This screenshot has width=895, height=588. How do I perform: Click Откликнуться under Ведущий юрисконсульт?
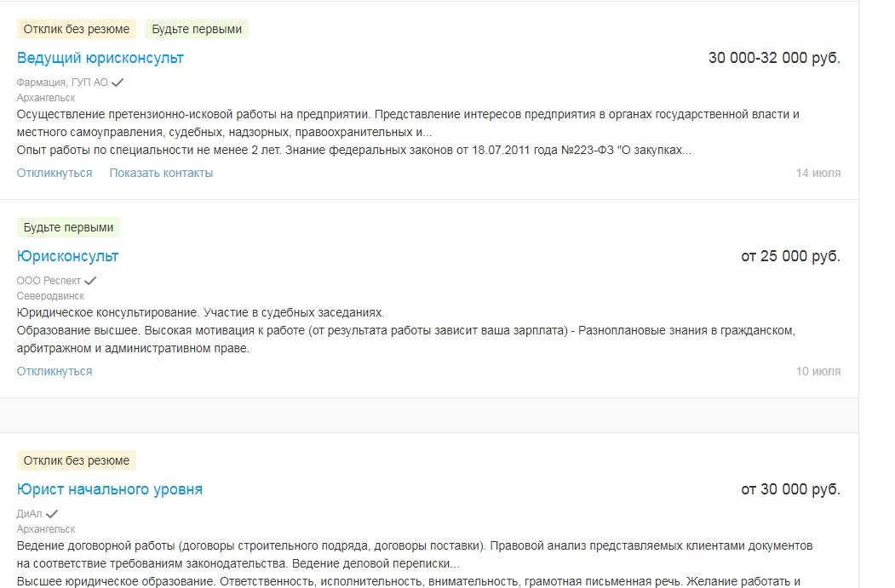pyautogui.click(x=54, y=172)
